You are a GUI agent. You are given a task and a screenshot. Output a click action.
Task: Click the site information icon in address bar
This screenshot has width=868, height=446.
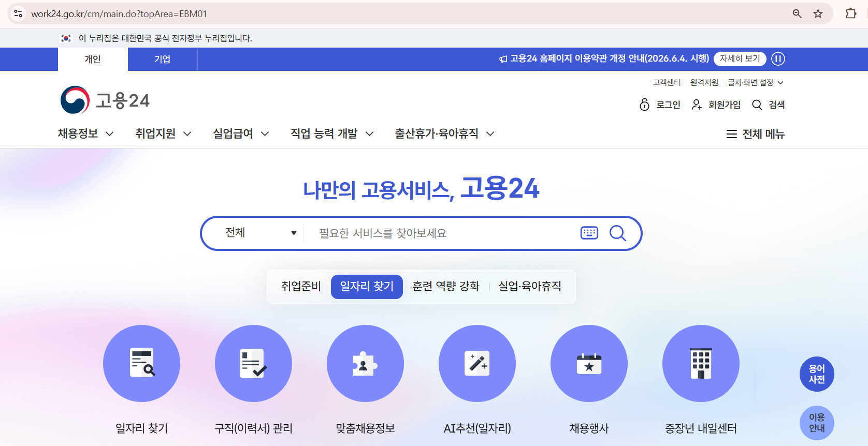18,14
